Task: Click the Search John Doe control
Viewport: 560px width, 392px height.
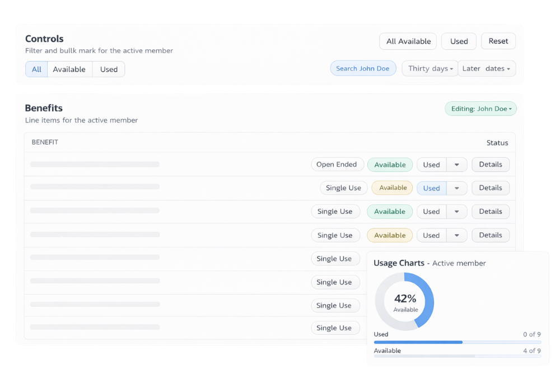Action: [x=363, y=68]
